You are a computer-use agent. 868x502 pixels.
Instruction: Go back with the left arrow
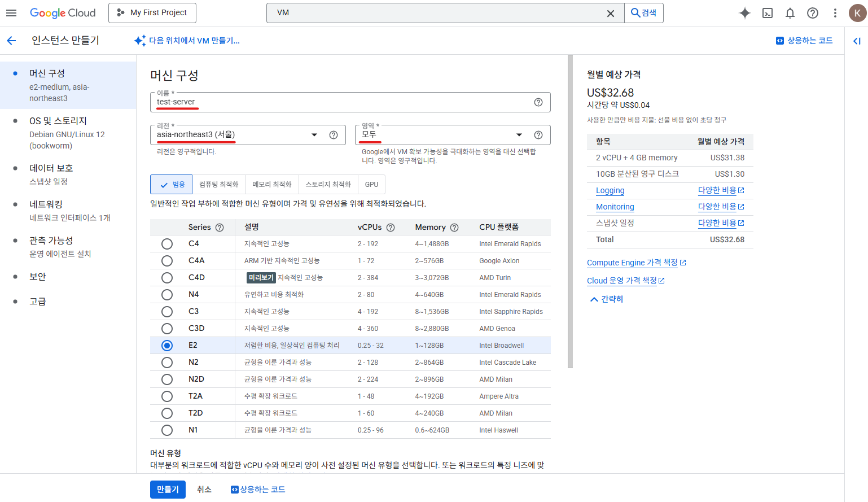click(x=11, y=41)
